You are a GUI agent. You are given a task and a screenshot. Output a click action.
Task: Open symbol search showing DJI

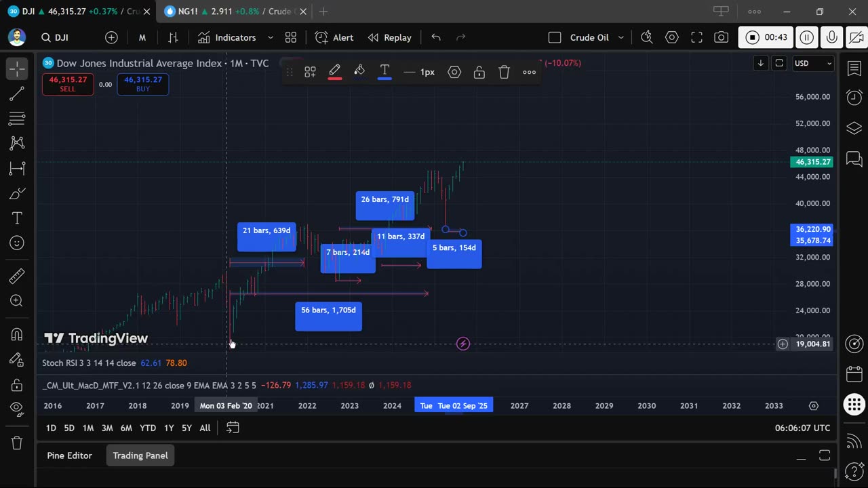55,37
